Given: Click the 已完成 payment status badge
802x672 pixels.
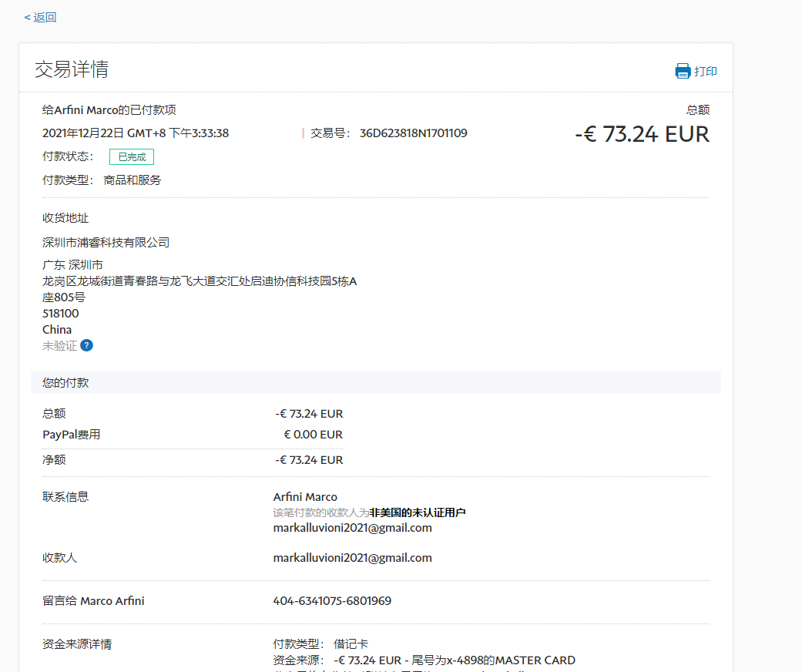Looking at the screenshot, I should click(132, 157).
